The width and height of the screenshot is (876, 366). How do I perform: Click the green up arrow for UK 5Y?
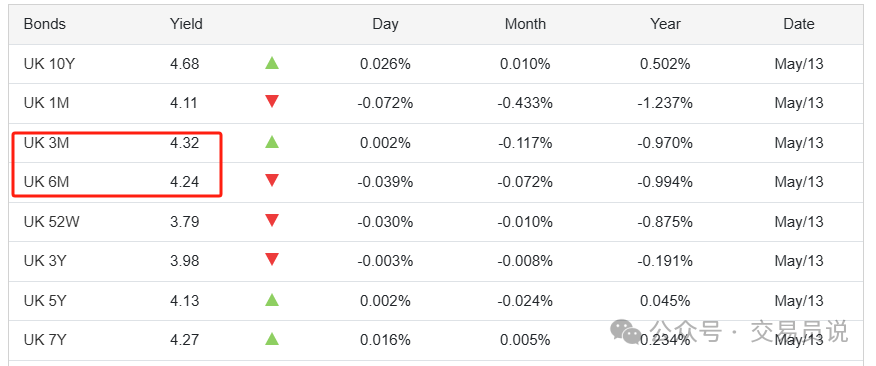point(272,300)
